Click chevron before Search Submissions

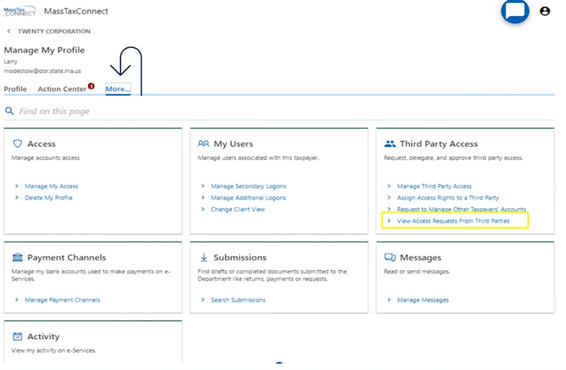click(203, 300)
